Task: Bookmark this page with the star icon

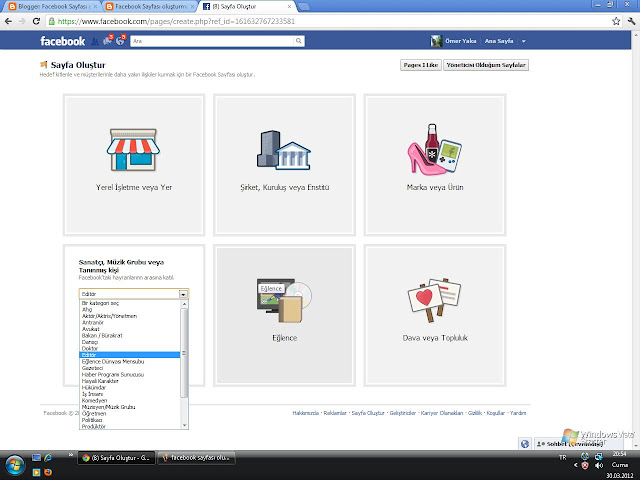Action: 616,21
